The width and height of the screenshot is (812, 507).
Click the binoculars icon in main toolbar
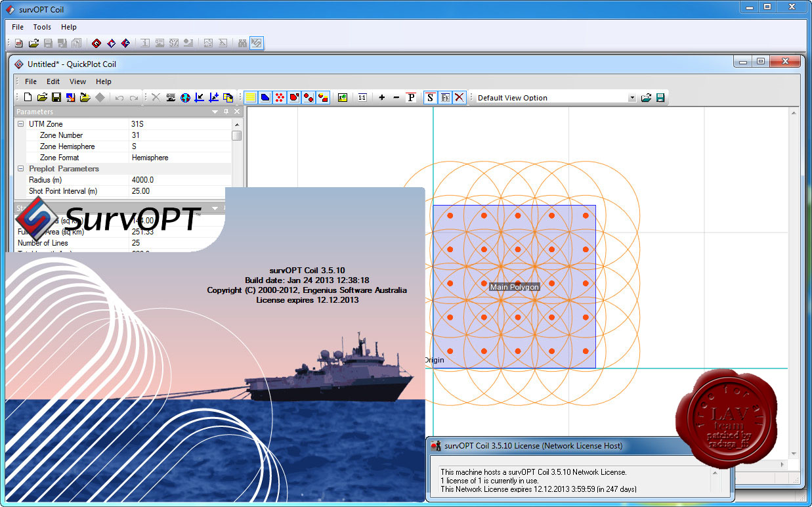(x=242, y=43)
